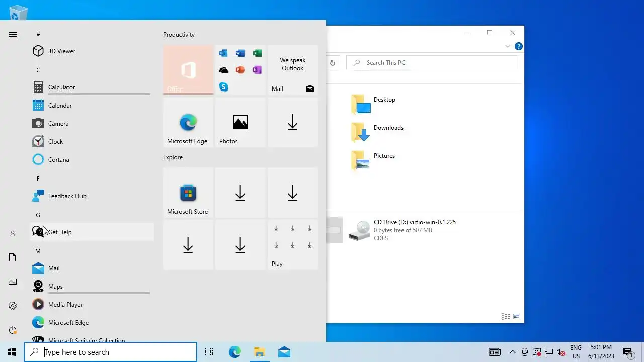Image resolution: width=644 pixels, height=362 pixels.
Task: Open the Microsoft Store tile
Action: 188,193
